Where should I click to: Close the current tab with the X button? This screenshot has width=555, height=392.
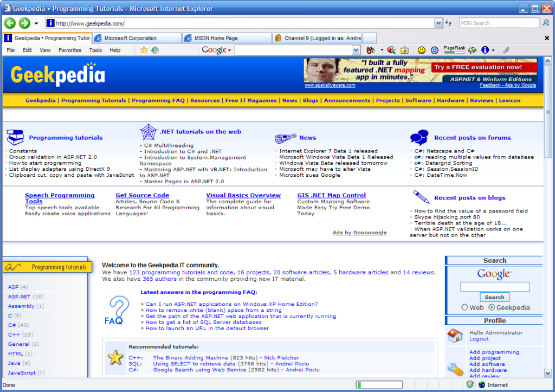tap(546, 38)
